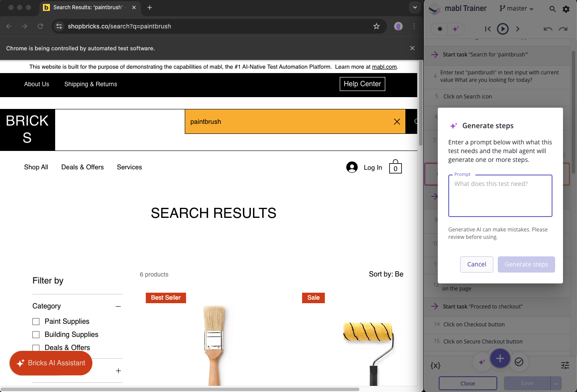The height and width of the screenshot is (392, 577).
Task: Click Cancel in Generate steps dialog
Action: click(476, 264)
